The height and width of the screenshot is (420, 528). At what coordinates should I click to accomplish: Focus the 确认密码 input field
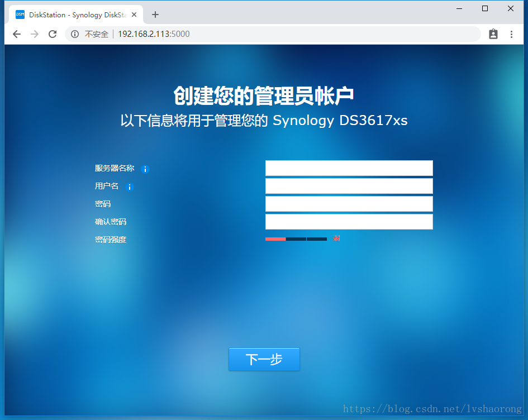tap(349, 221)
